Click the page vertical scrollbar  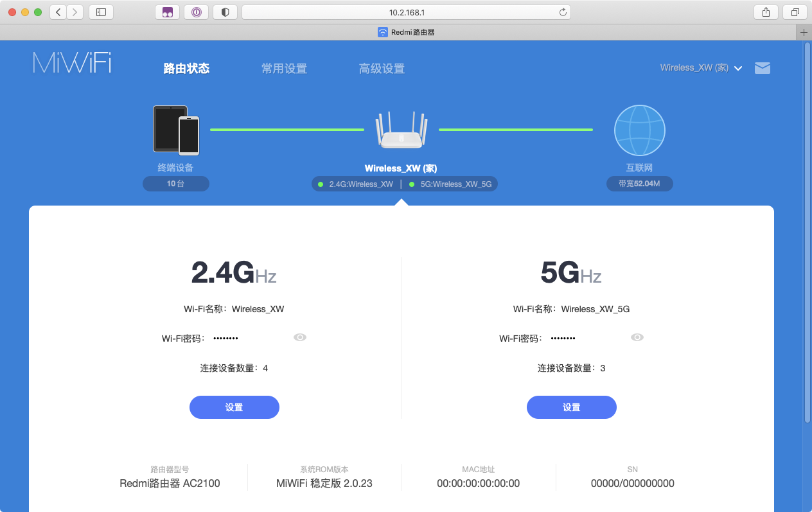pos(808,231)
